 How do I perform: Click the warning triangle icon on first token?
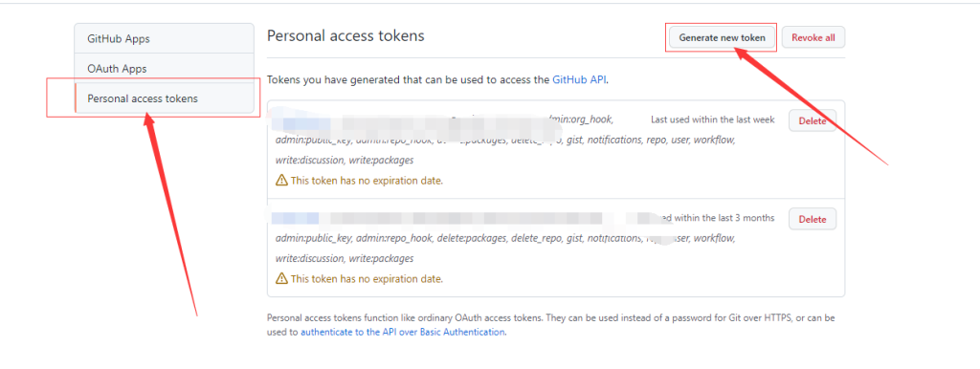[x=282, y=181]
